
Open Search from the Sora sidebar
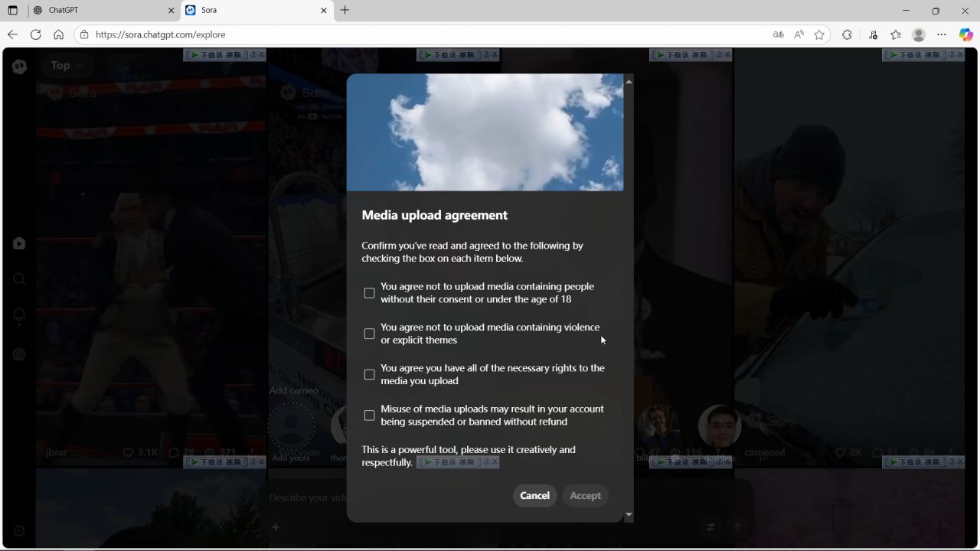pyautogui.click(x=19, y=279)
